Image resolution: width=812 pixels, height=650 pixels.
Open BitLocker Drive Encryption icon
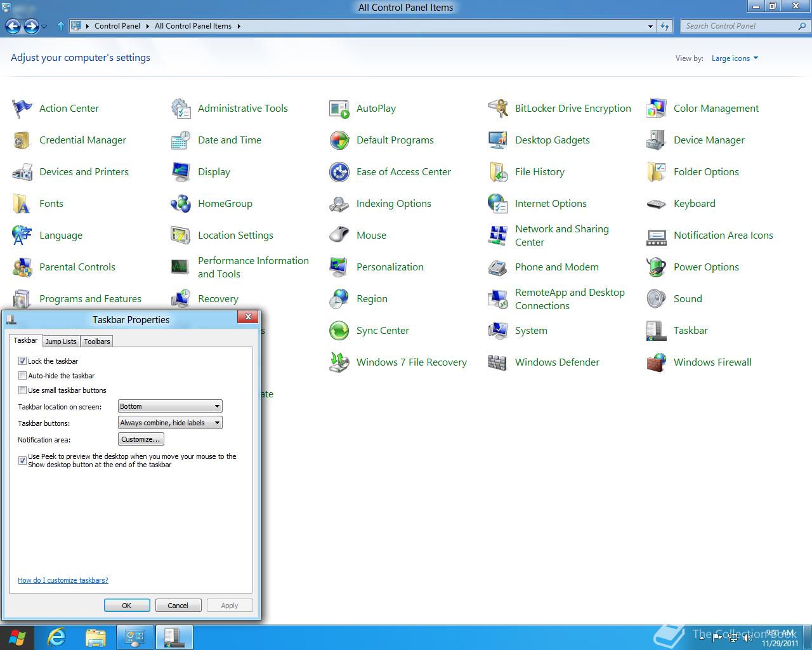[x=497, y=109]
